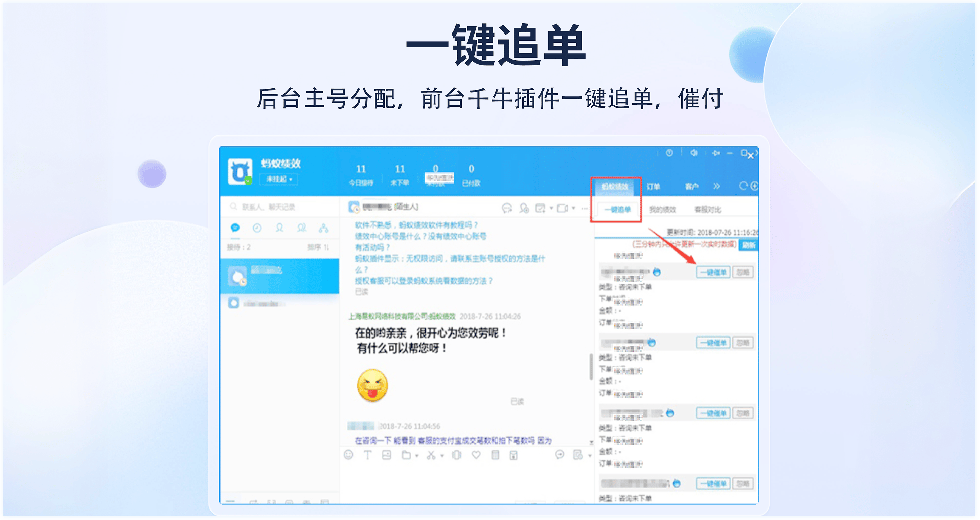Open recent contacts clock icon
The height and width of the screenshot is (520, 980).
point(257,228)
